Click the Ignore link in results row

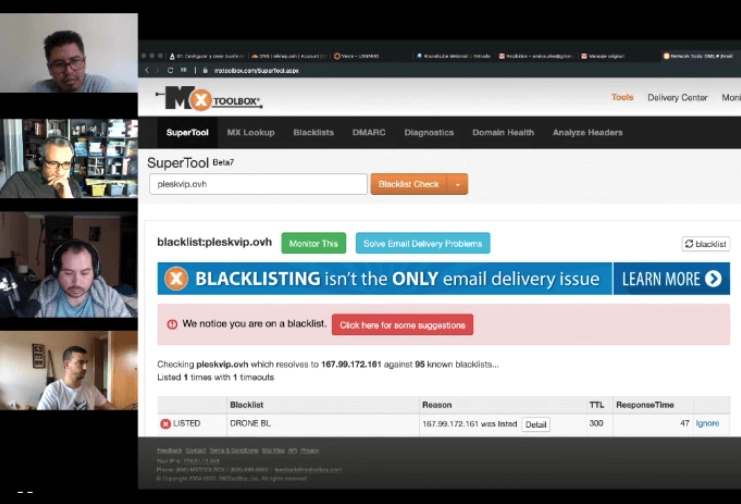pos(707,424)
